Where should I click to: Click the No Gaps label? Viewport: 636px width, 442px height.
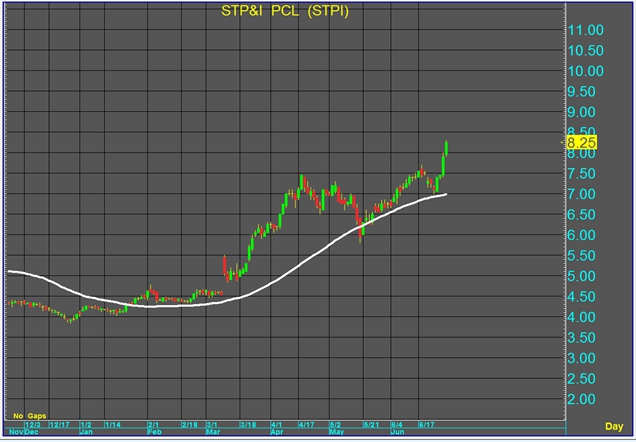point(30,416)
